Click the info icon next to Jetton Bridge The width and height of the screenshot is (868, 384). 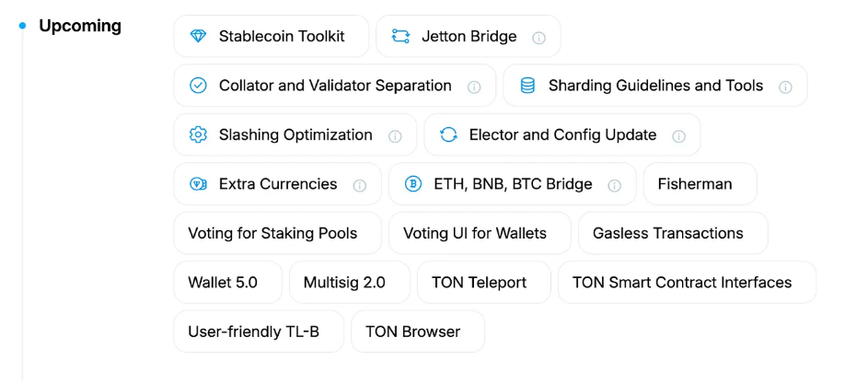click(x=539, y=38)
